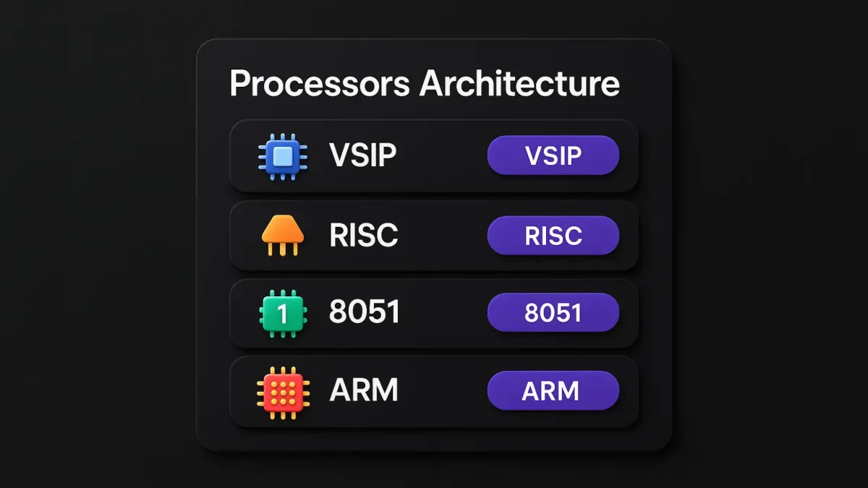Select the ARM row at the bottom
The image size is (868, 488).
(432, 390)
